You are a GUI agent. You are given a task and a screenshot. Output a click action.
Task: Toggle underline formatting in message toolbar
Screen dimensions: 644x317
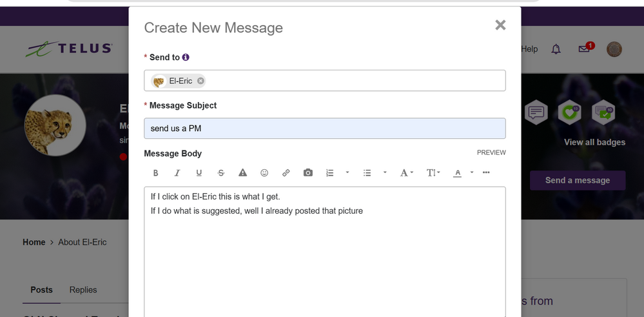tap(199, 173)
